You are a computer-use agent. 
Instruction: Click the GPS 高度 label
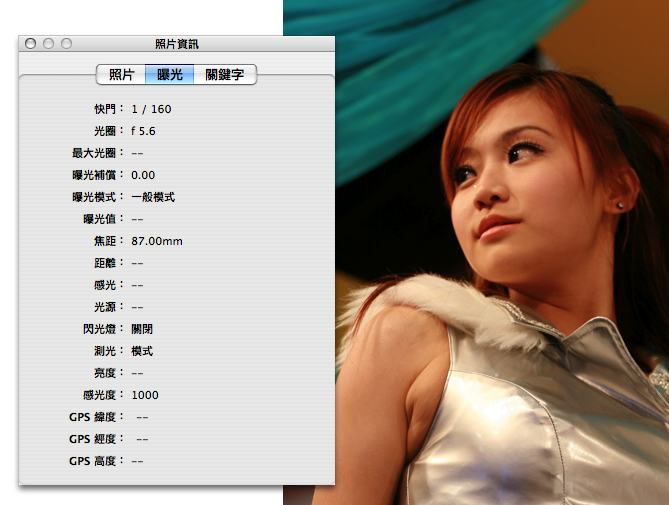tap(96, 461)
